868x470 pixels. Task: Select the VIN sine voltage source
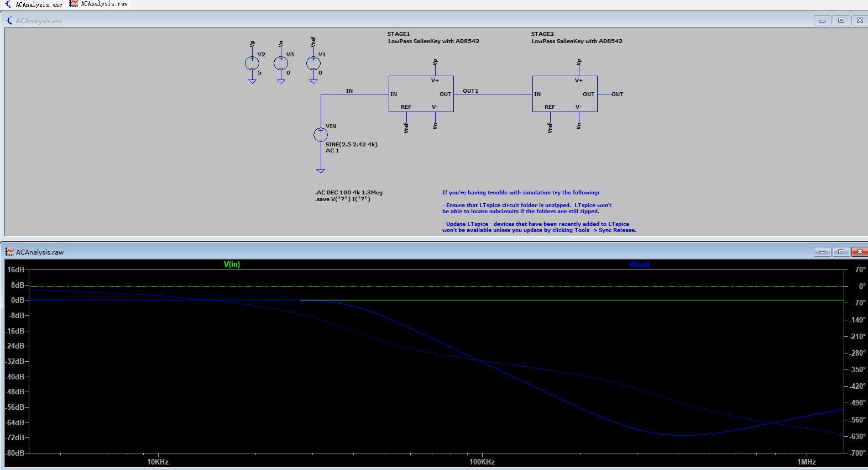tap(321, 134)
